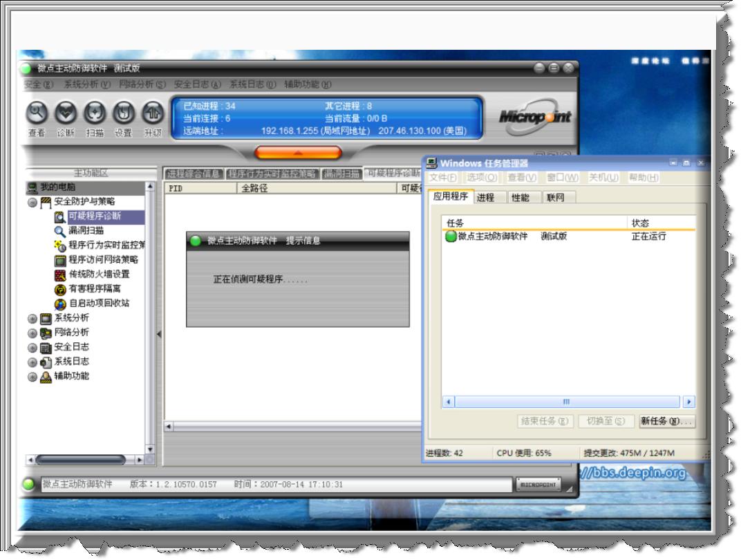Open the 文件(F) menu in Task Manager
The height and width of the screenshot is (560, 741).
pyautogui.click(x=442, y=178)
